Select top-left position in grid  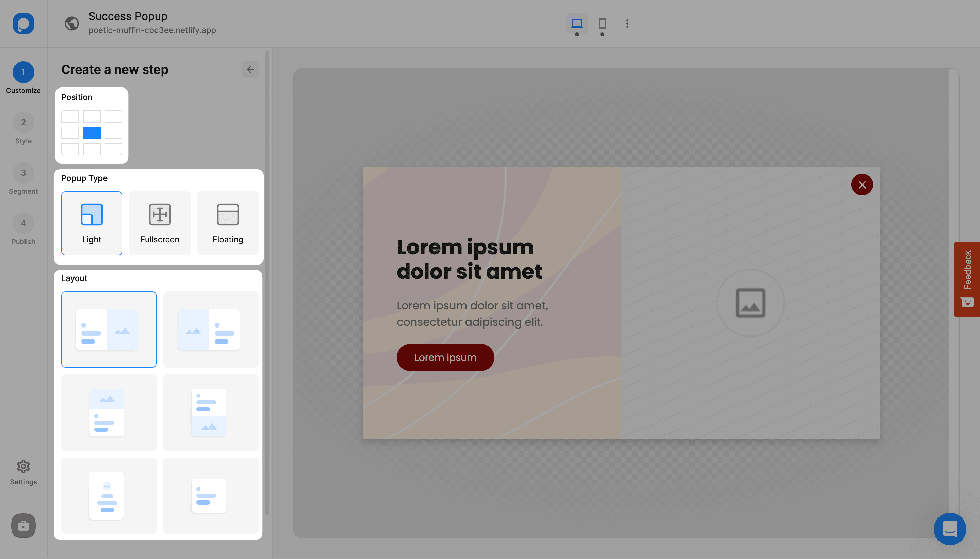[70, 116]
